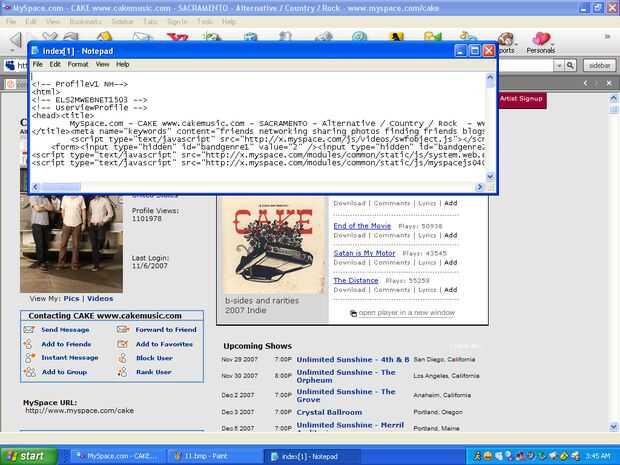Click the toolbar overflow chevron next to Personals
Screen dimensions: 620x465
(x=607, y=36)
